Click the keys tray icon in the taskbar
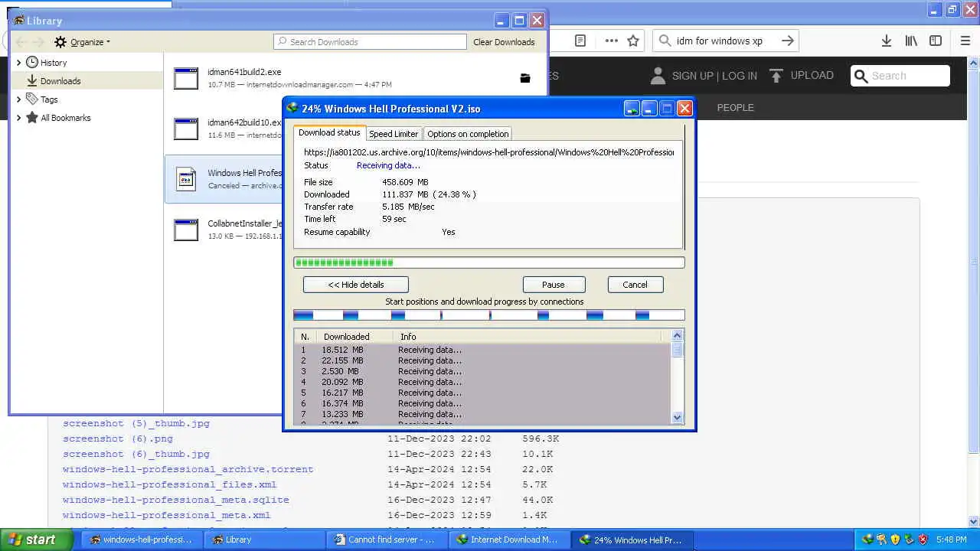This screenshot has height=551, width=980. coord(881,540)
